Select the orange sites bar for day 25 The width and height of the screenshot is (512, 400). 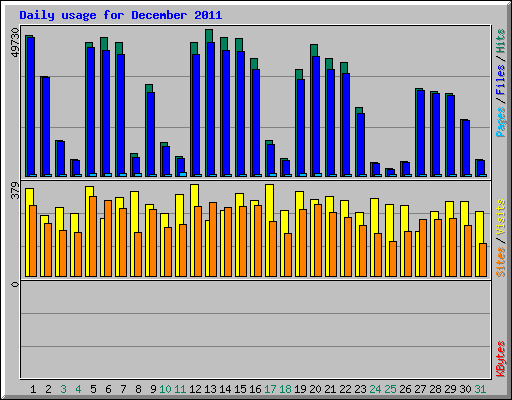[x=393, y=259]
